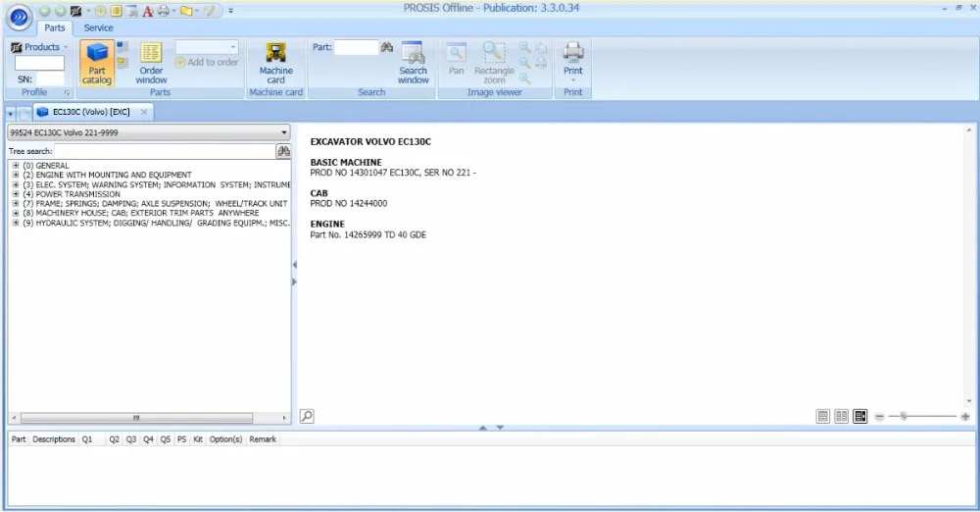This screenshot has width=980, height=512.
Task: Click the binoculars icon next to Part field
Action: pos(387,47)
